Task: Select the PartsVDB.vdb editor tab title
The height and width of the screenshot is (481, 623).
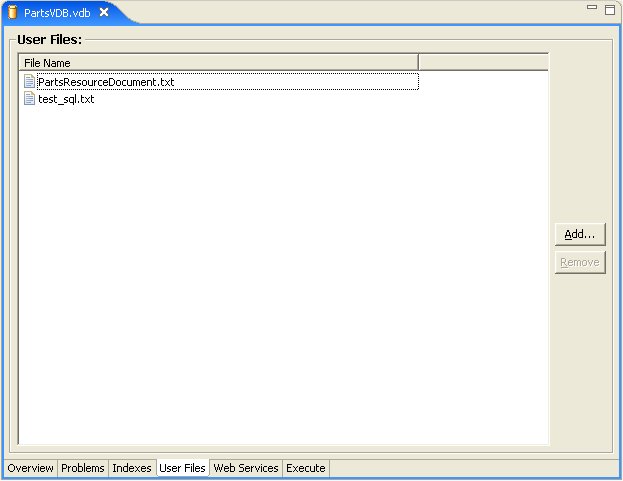Action: (57, 13)
